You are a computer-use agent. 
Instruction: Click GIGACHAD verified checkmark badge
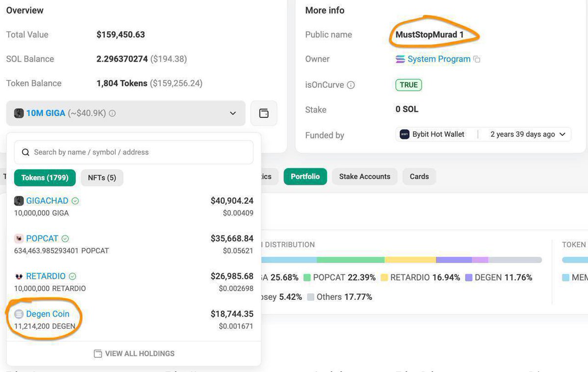[x=75, y=201]
